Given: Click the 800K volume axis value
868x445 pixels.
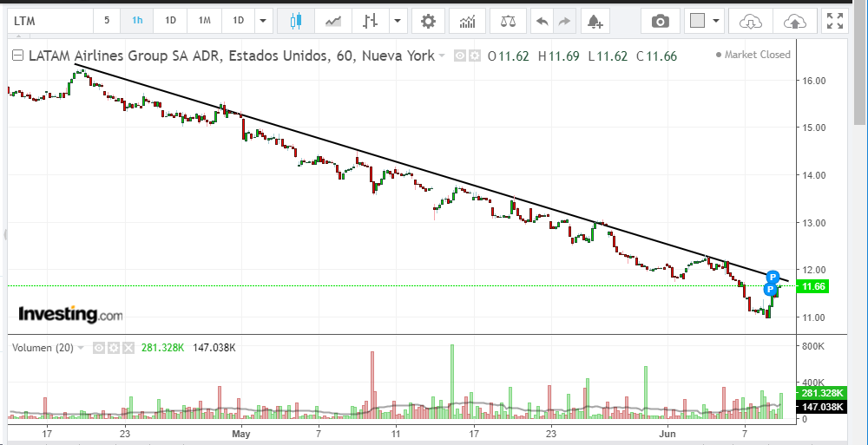Looking at the screenshot, I should tap(813, 346).
